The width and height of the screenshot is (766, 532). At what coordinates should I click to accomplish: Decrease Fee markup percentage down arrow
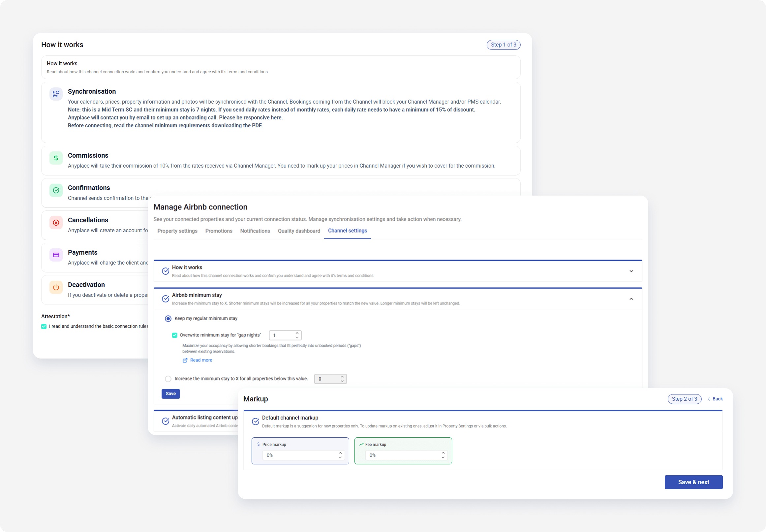point(443,457)
